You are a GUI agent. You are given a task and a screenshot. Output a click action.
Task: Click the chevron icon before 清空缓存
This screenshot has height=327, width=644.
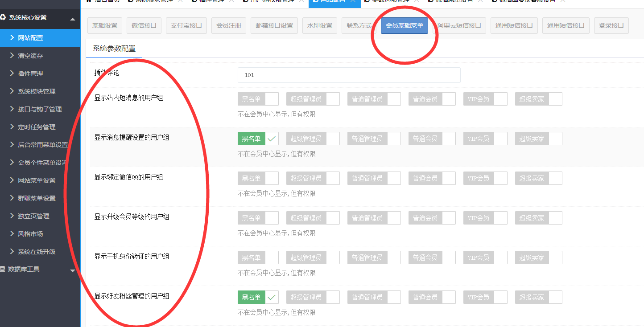(12, 56)
